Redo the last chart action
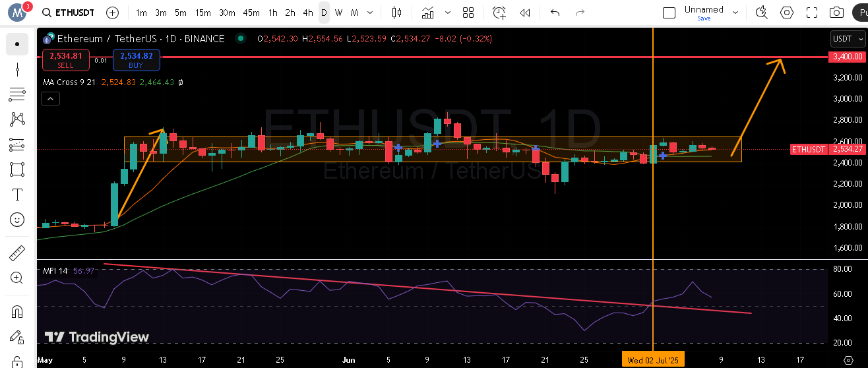The height and width of the screenshot is (368, 868). (580, 13)
